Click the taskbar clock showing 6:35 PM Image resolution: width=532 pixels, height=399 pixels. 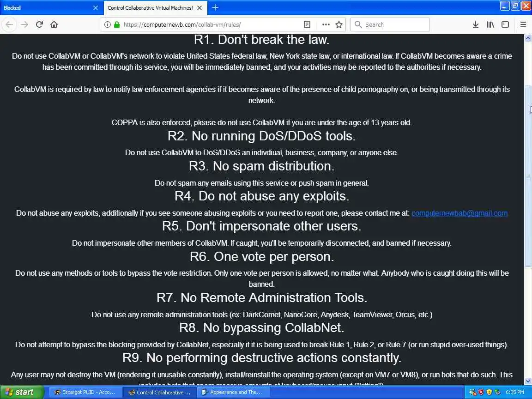515,392
